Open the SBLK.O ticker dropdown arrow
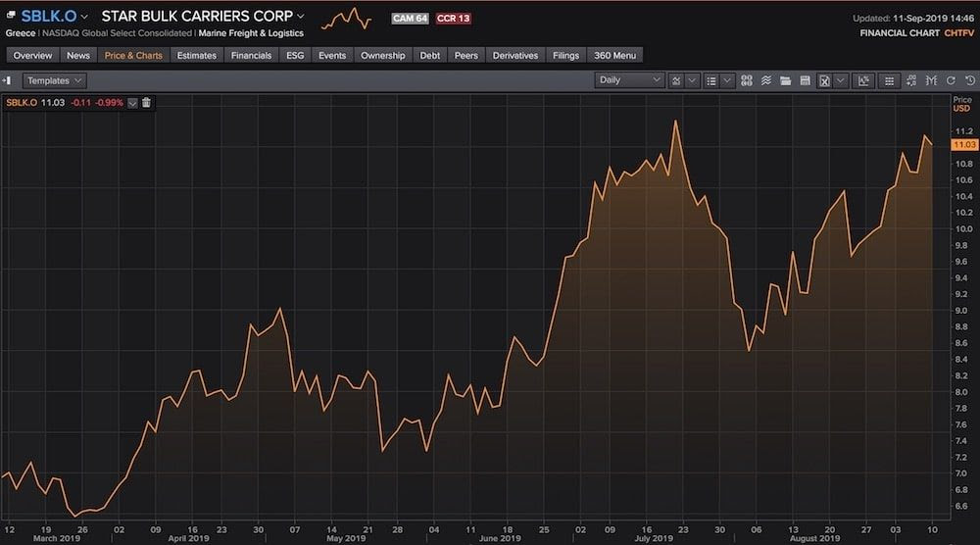The height and width of the screenshot is (545, 980). (84, 17)
